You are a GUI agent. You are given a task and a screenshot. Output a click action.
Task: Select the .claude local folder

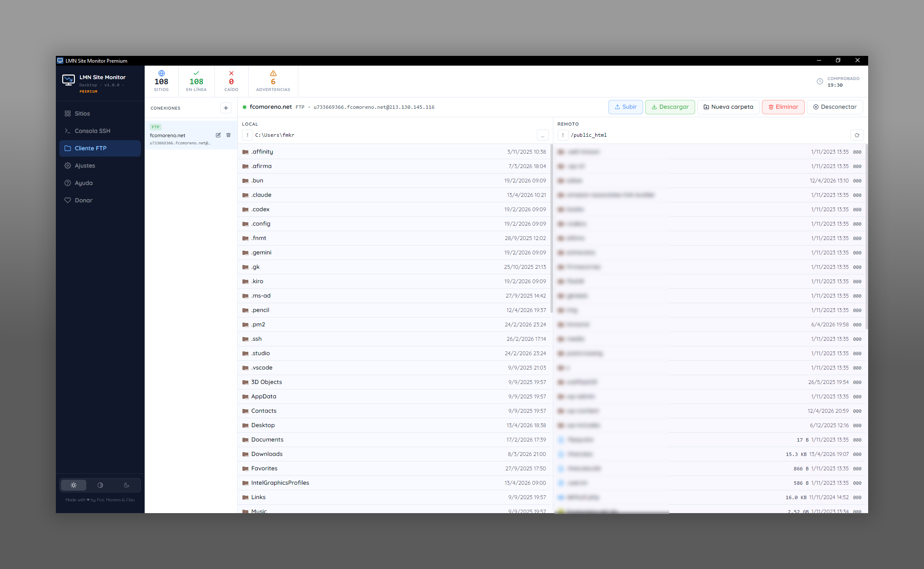(261, 195)
